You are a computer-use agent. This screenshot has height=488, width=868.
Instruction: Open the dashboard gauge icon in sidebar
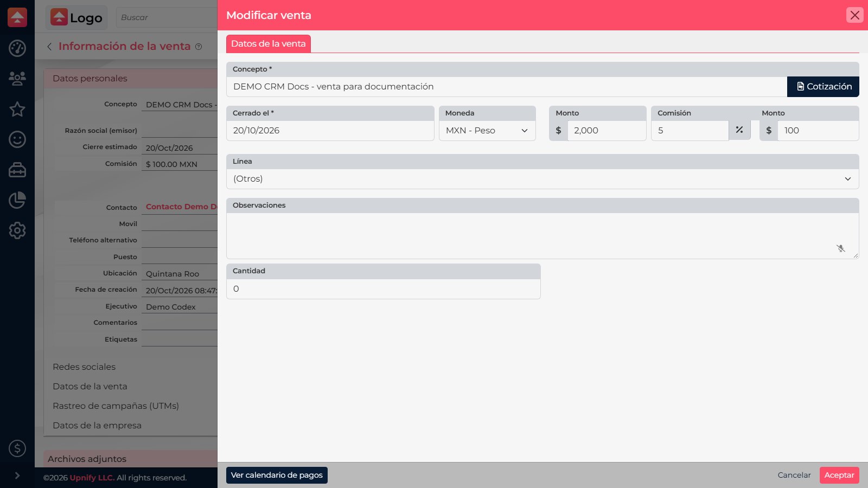tap(17, 48)
